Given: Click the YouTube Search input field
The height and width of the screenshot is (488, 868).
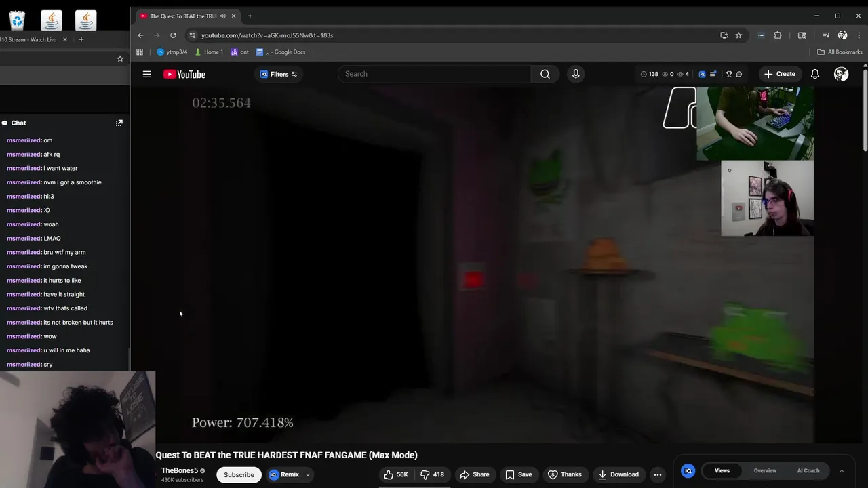Looking at the screenshot, I should (x=434, y=74).
